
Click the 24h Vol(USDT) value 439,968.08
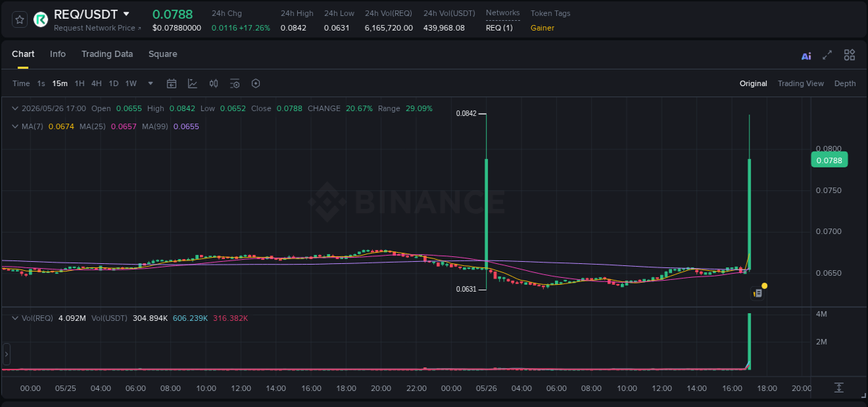(x=444, y=28)
